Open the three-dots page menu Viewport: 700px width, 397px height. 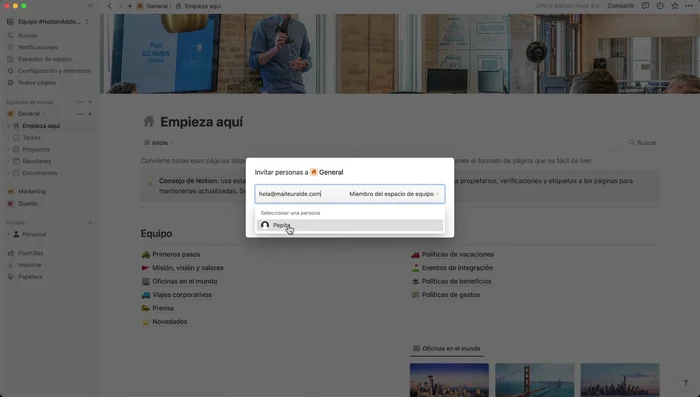click(x=689, y=6)
